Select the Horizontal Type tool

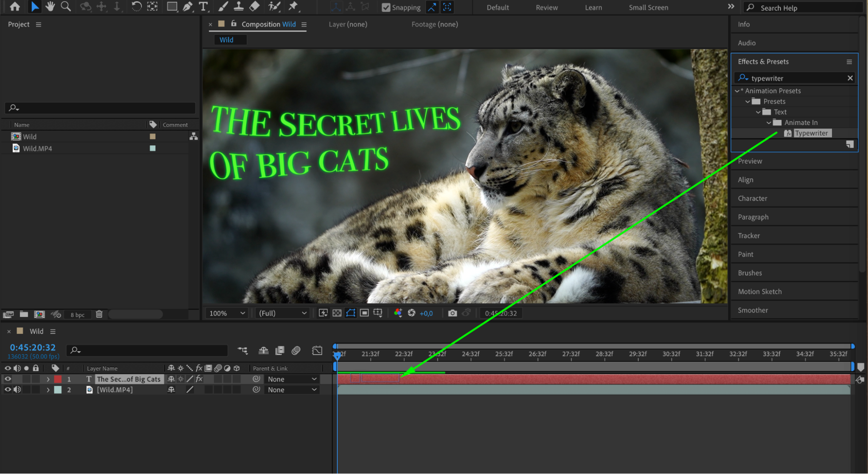(x=203, y=7)
